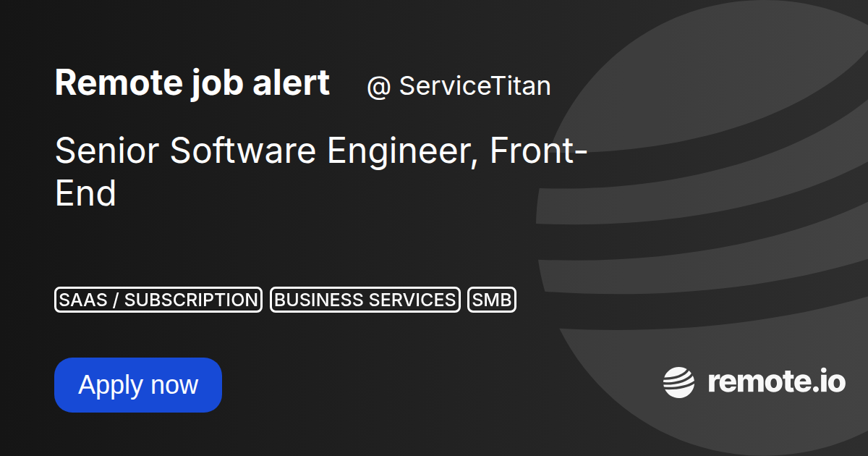Screen dimensions: 868x456
Task: Open the @ ServiceTitan company name
Action: tap(459, 86)
